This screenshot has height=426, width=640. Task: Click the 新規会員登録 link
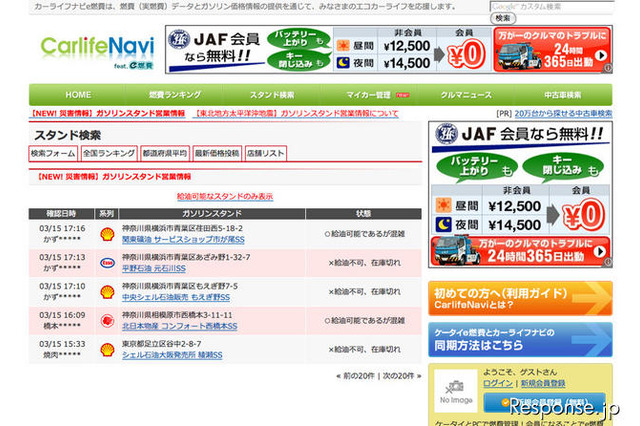click(543, 384)
